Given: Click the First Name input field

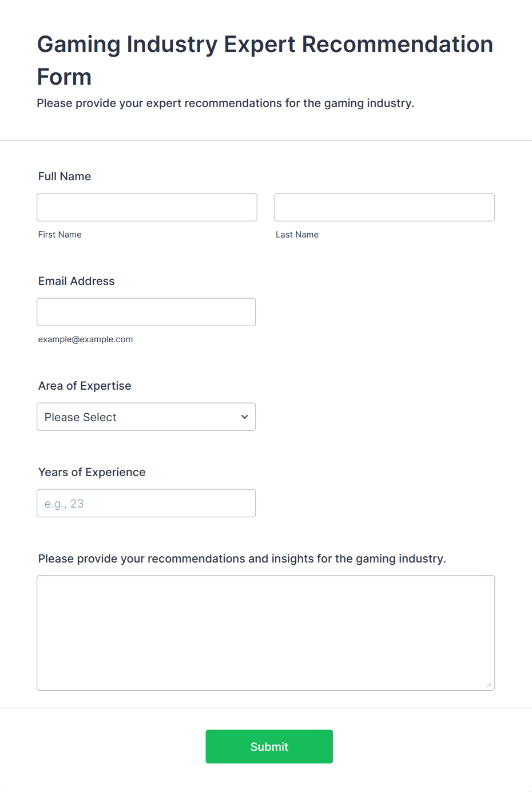Looking at the screenshot, I should pos(147,207).
